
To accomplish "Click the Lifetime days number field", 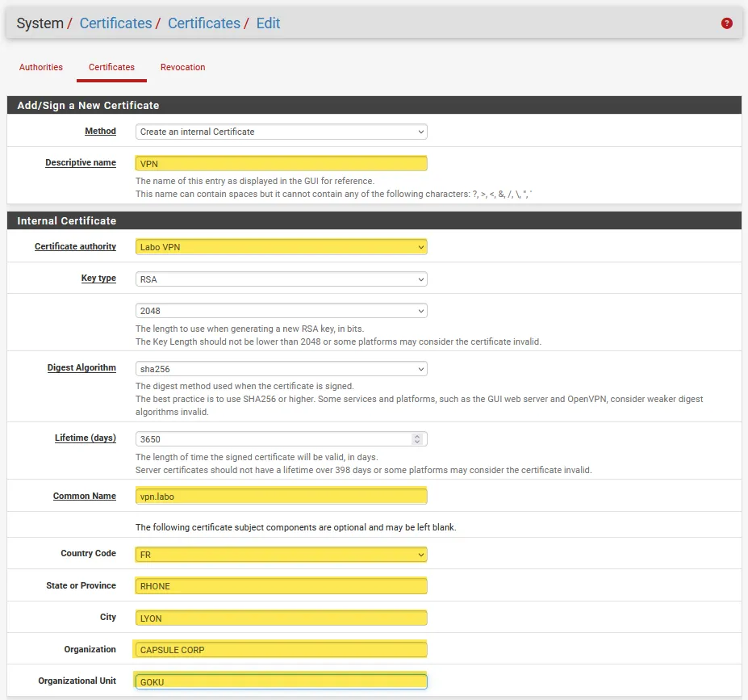I will click(273, 439).
